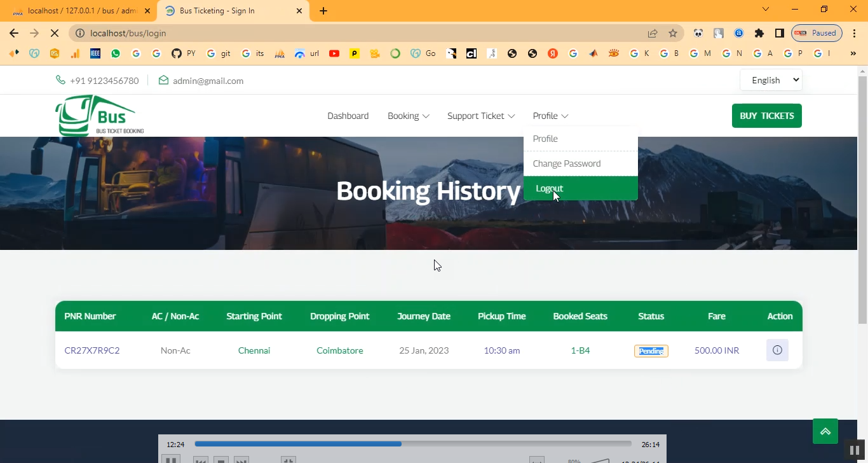Click the Bus Ticket Booking logo
The height and width of the screenshot is (463, 868).
(x=100, y=116)
